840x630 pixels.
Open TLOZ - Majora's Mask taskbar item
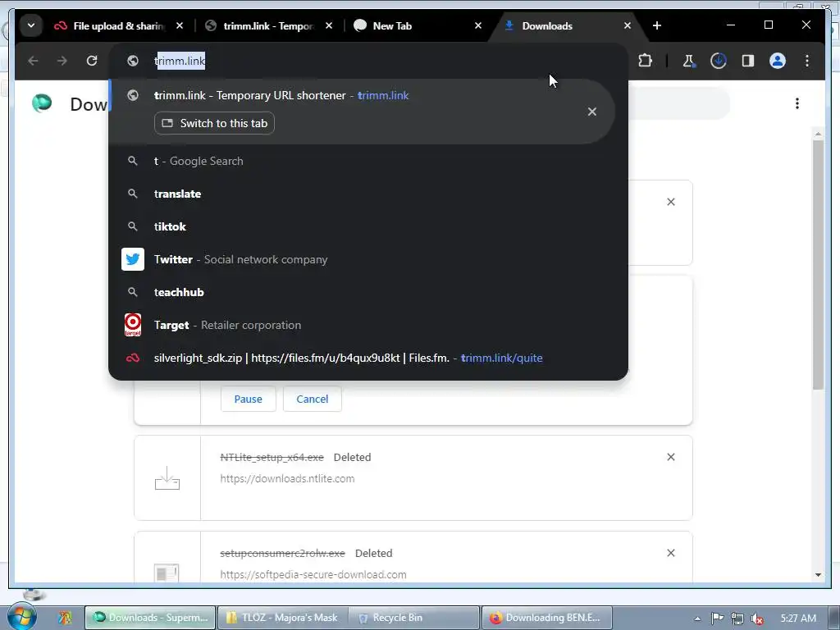[x=283, y=618]
